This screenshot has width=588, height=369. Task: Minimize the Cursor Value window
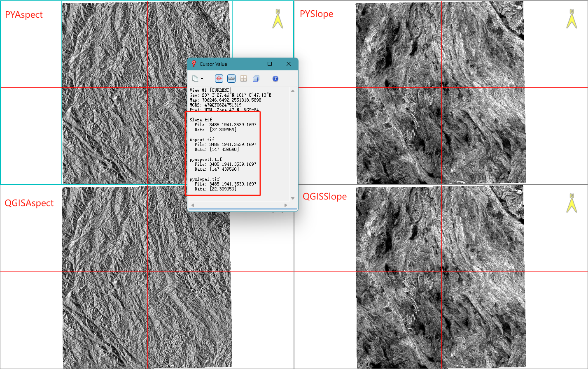(251, 64)
